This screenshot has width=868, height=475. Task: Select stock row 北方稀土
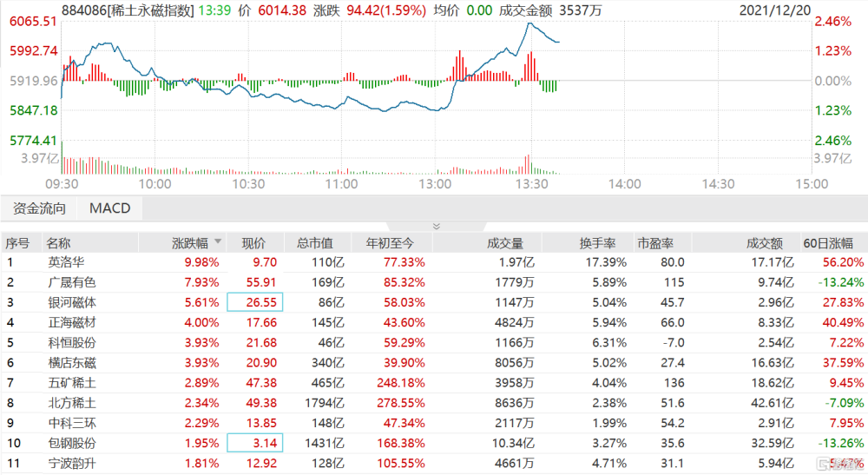point(434,403)
